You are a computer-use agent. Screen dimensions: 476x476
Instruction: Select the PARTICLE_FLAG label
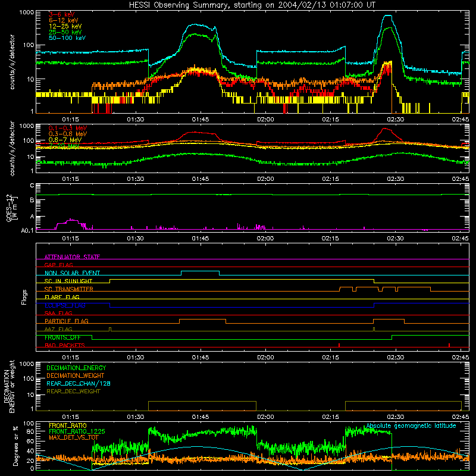pos(67,321)
